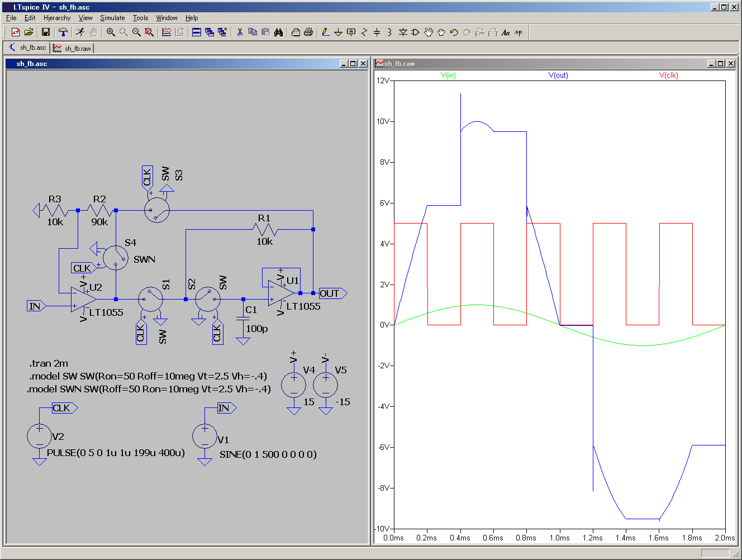Switch to the sh_fb.asc tab
Image resolution: width=742 pixels, height=560 pixels.
point(28,48)
